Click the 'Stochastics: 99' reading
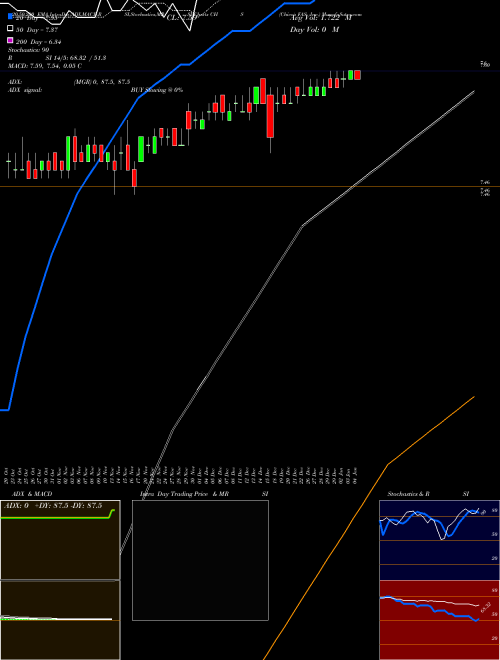The width and height of the screenshot is (500, 660). tap(29, 50)
